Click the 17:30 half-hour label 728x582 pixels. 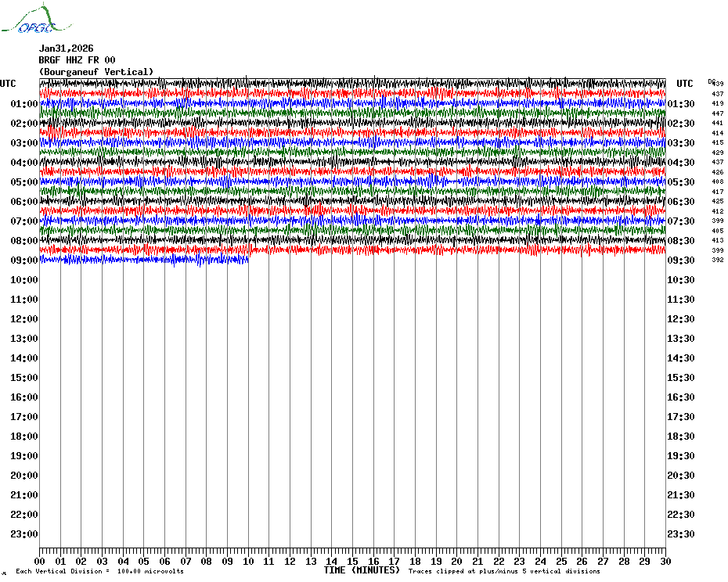(x=681, y=417)
